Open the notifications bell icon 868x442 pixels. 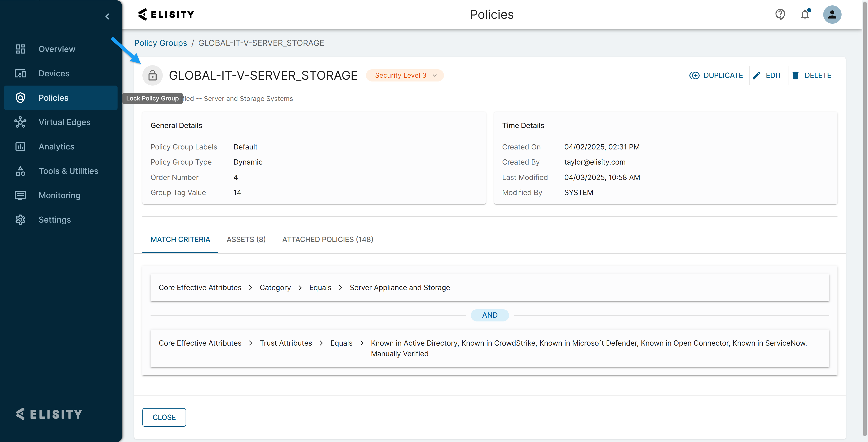tap(805, 14)
